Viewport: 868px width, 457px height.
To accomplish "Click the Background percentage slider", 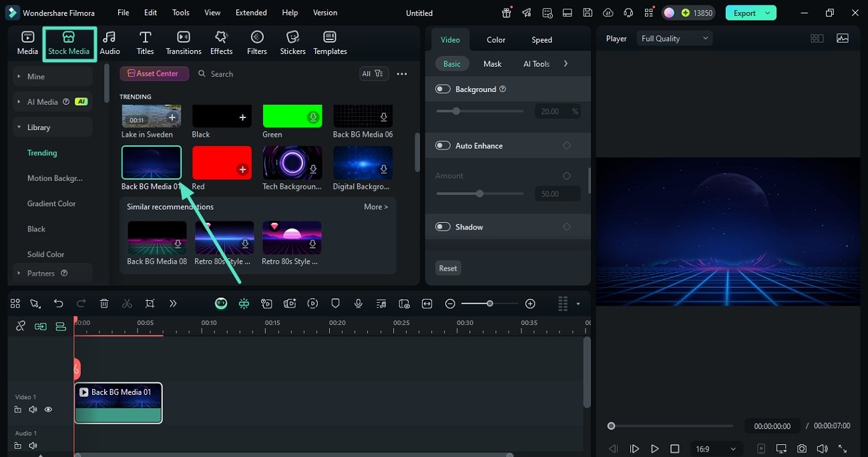I will point(479,111).
